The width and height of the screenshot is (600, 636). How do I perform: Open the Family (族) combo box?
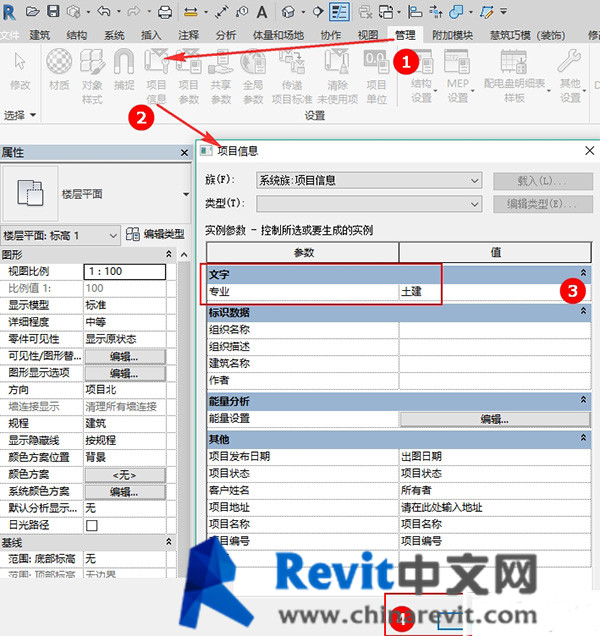pos(369,180)
